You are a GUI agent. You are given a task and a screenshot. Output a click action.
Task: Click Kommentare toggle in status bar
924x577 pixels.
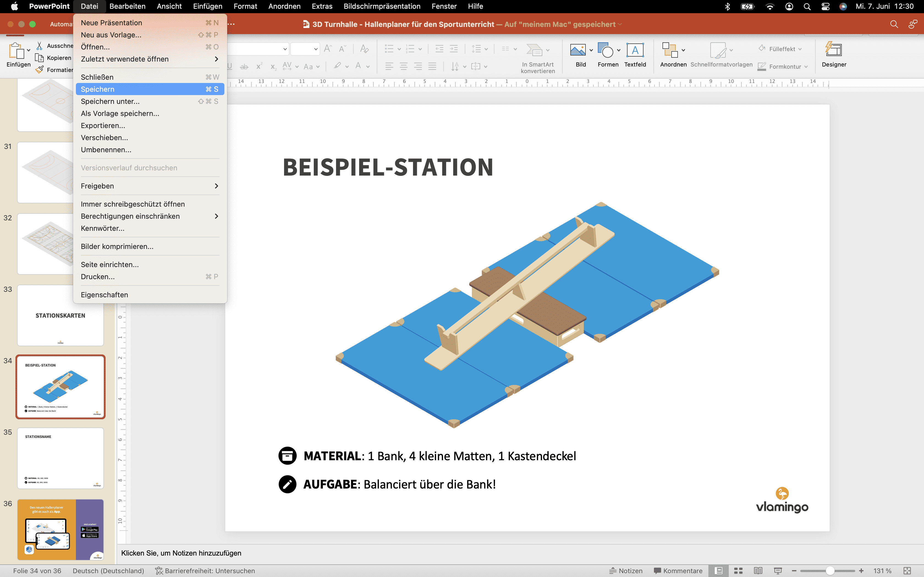678,570
